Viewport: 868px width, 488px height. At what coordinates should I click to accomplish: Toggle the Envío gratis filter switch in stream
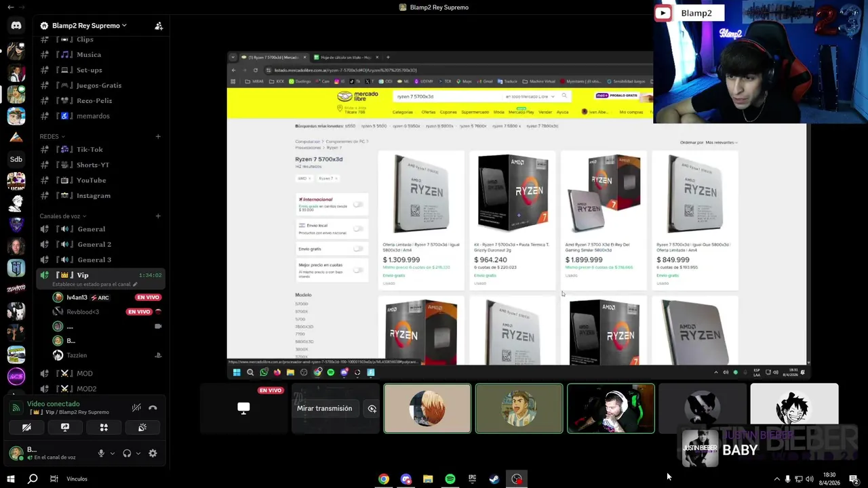(357, 249)
